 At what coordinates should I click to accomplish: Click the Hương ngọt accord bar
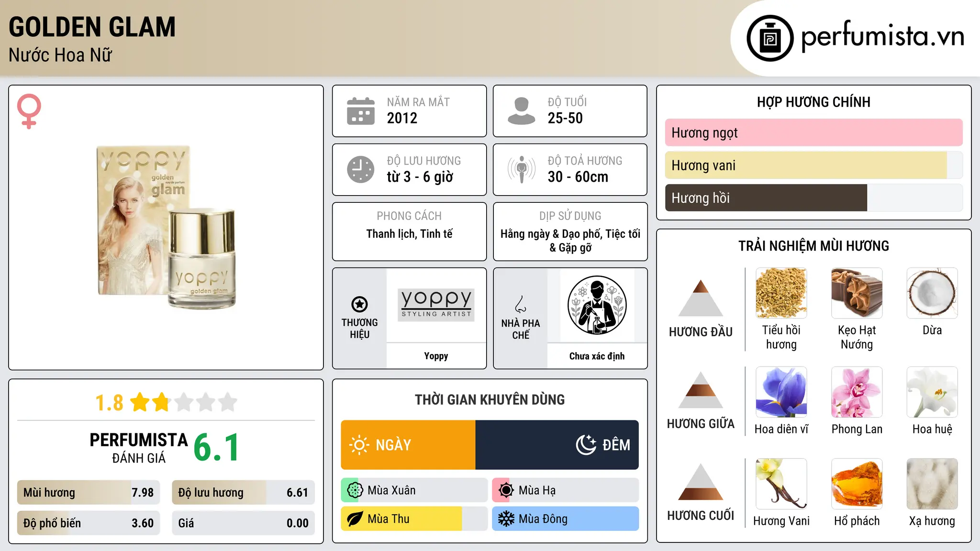coord(813,132)
